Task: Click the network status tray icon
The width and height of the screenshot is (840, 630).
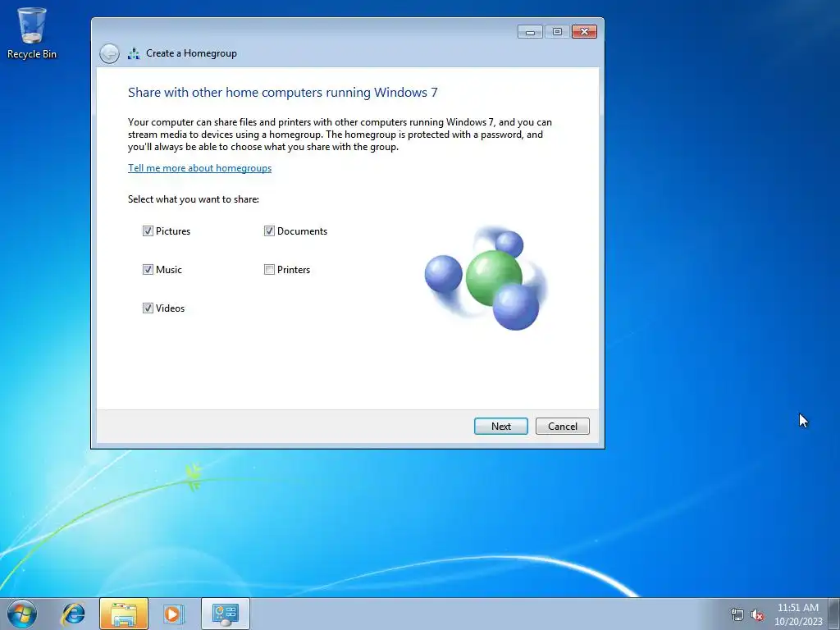Action: [x=737, y=614]
